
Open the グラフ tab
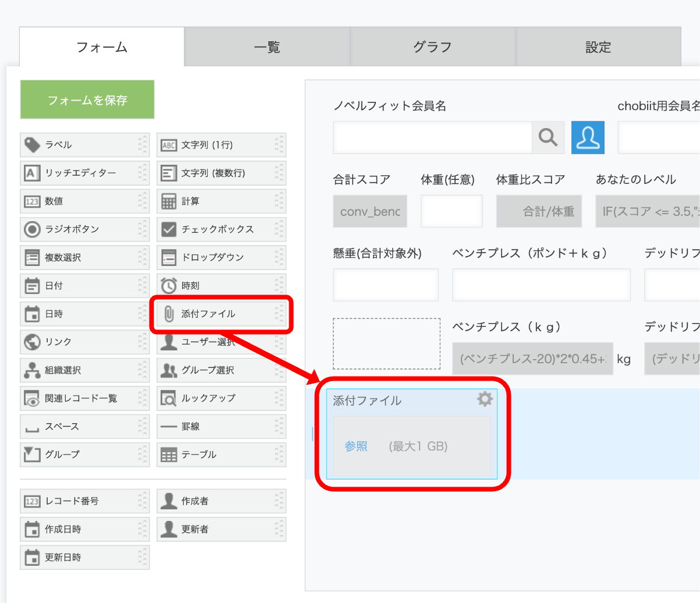tap(432, 47)
